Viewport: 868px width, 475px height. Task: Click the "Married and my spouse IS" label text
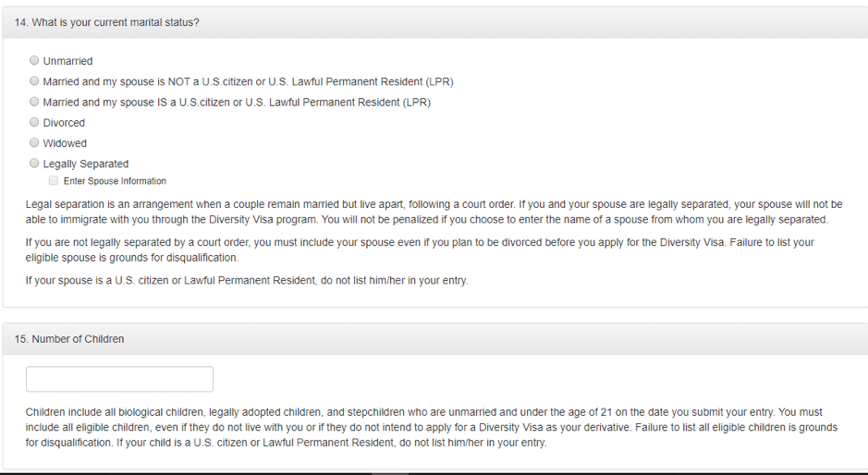[x=237, y=102]
